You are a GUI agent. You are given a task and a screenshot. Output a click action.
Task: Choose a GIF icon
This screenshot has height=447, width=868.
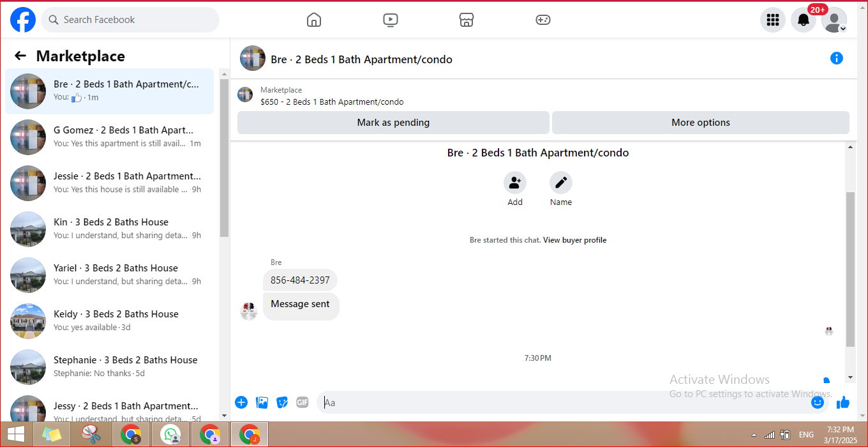pyautogui.click(x=303, y=402)
